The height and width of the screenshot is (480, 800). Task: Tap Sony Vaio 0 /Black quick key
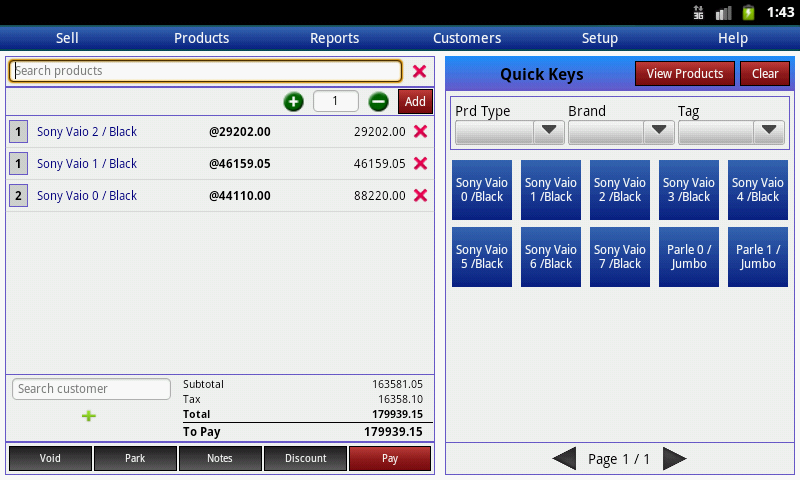tap(482, 190)
